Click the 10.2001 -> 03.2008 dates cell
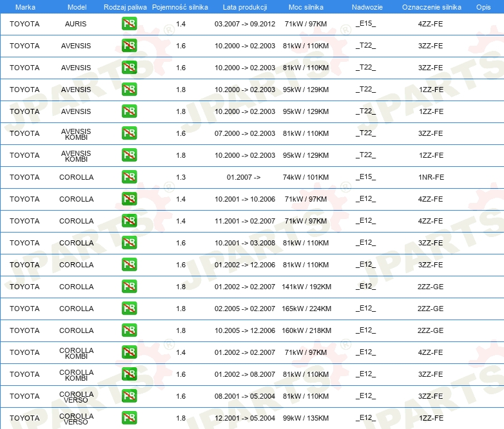 tap(245, 243)
